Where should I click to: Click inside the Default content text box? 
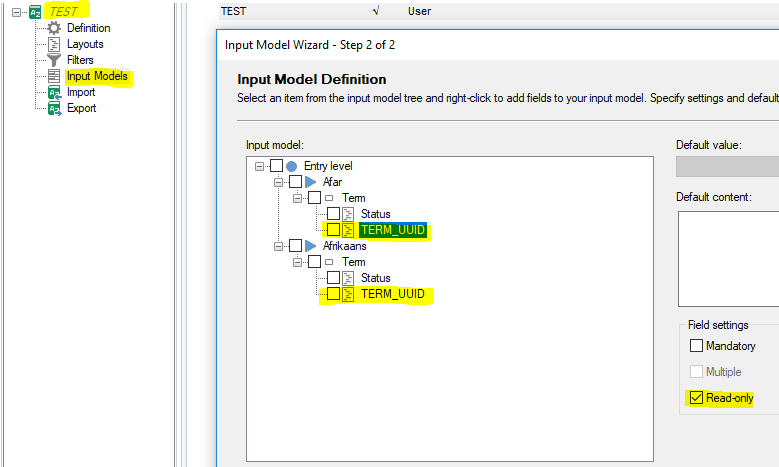(727, 258)
